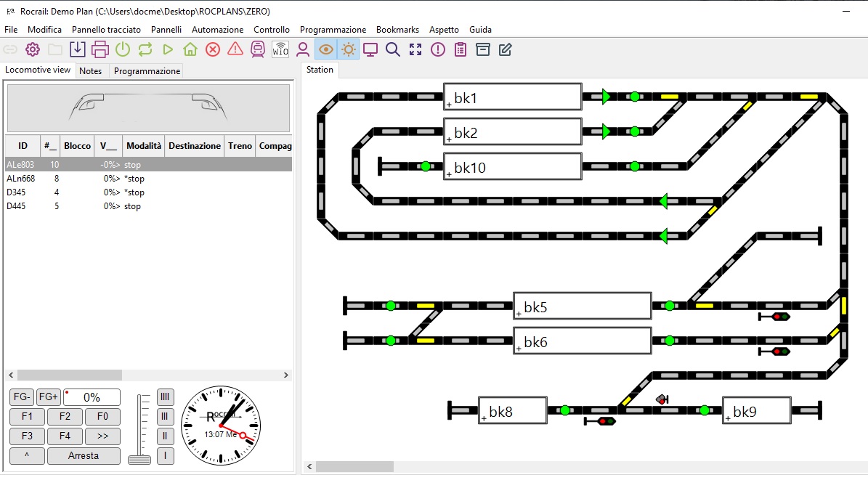This screenshot has width=868, height=480.
Task: Toggle the eye visibility toolbar button
Action: coord(326,49)
